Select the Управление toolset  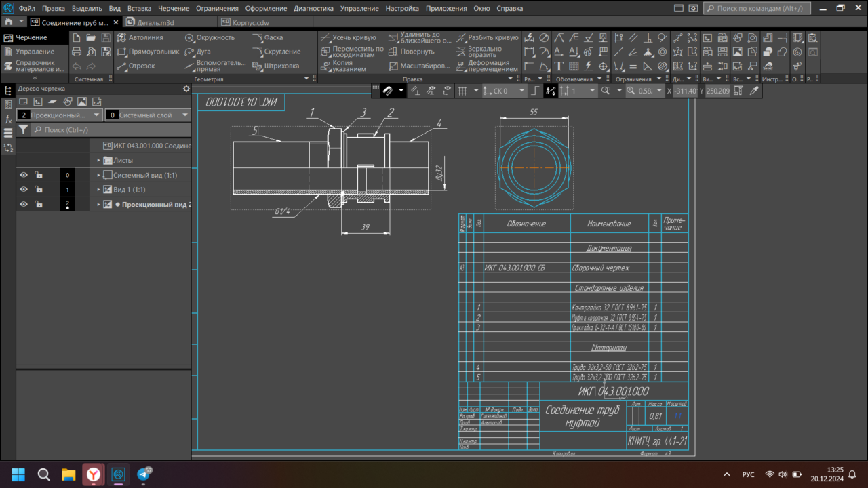(x=35, y=52)
